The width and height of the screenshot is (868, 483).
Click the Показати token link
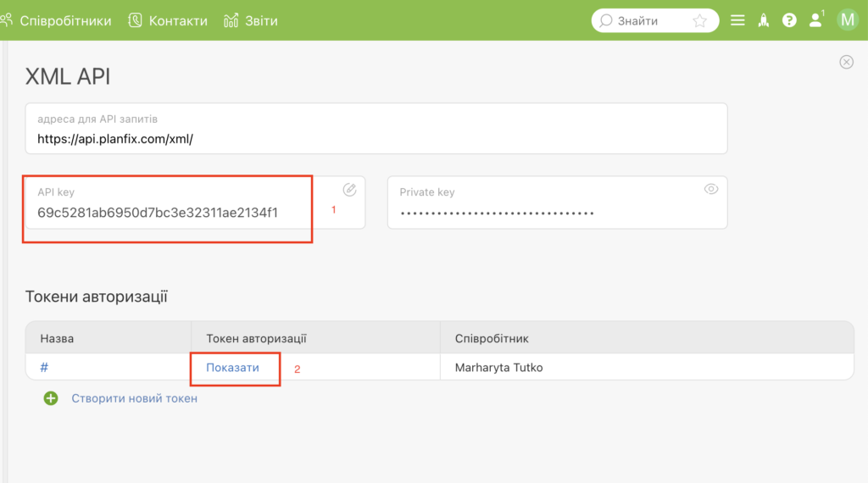coord(232,368)
